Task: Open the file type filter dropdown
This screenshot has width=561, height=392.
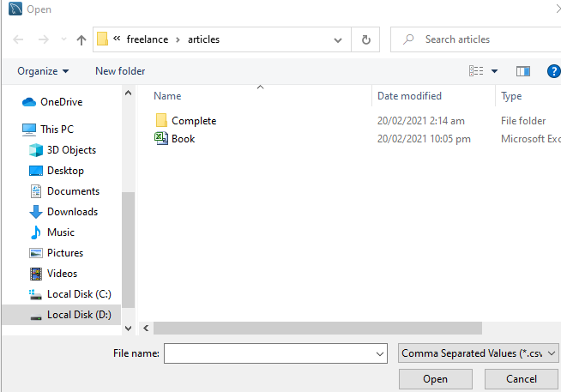Action: (479, 353)
